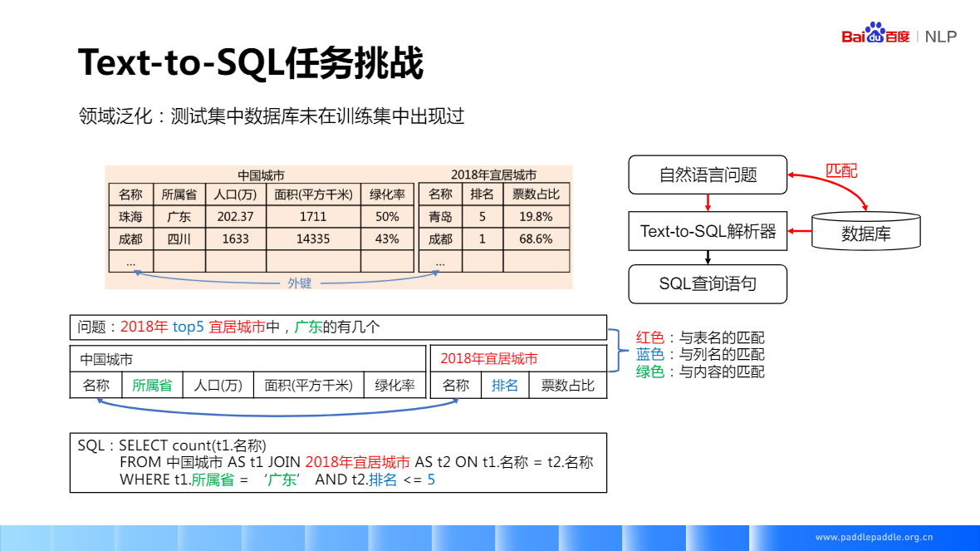Select the 202.37 population cell
This screenshot has width=980, height=551.
(x=236, y=216)
